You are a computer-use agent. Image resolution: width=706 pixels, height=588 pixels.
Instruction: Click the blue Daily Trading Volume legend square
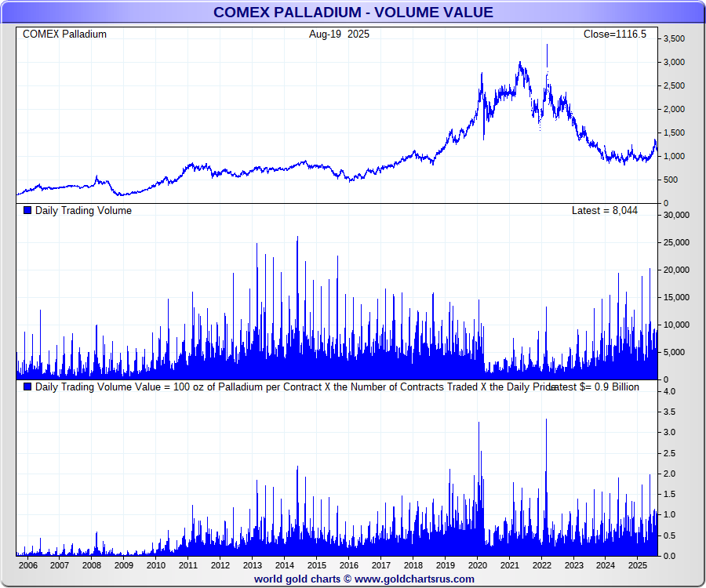(x=27, y=210)
